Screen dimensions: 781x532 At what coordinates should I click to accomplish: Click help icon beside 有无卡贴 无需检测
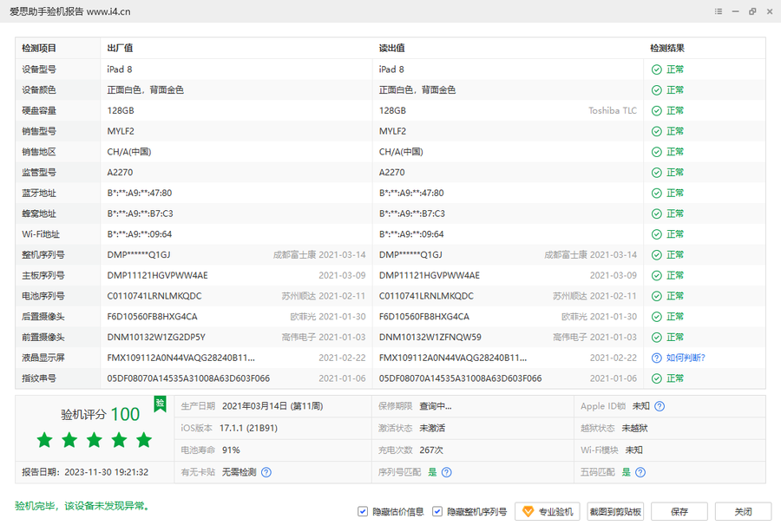click(x=266, y=472)
